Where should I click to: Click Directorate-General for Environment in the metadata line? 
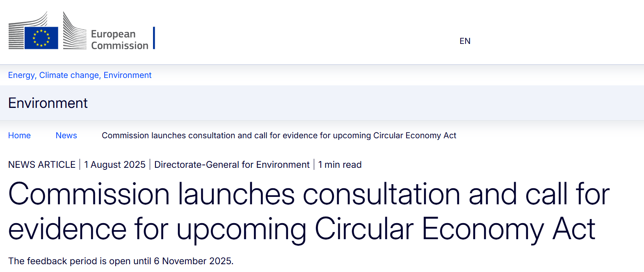(x=232, y=165)
